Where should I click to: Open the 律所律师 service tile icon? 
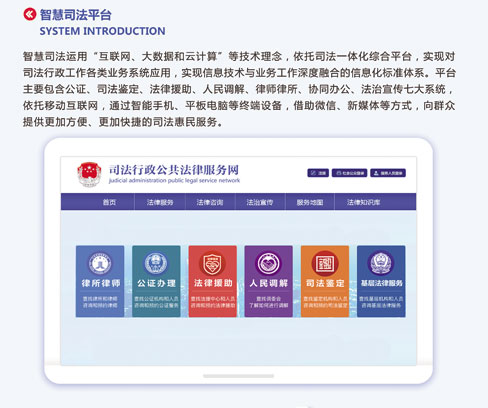pos(100,264)
